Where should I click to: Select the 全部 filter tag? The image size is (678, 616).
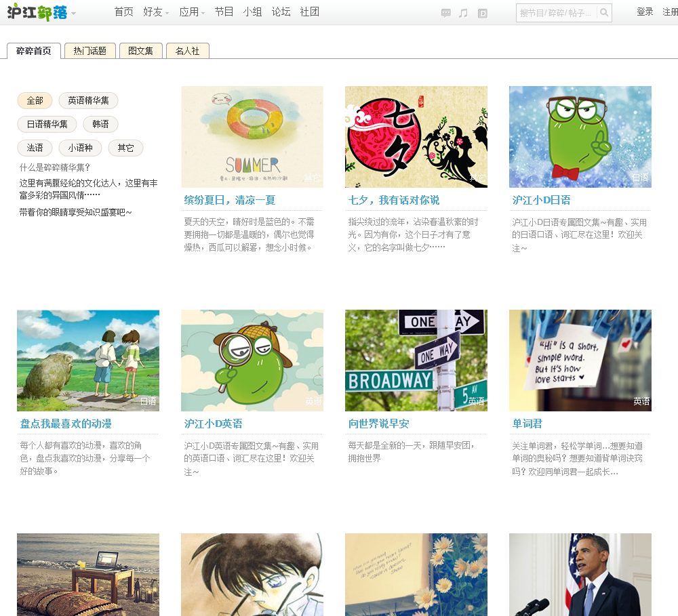point(35,101)
